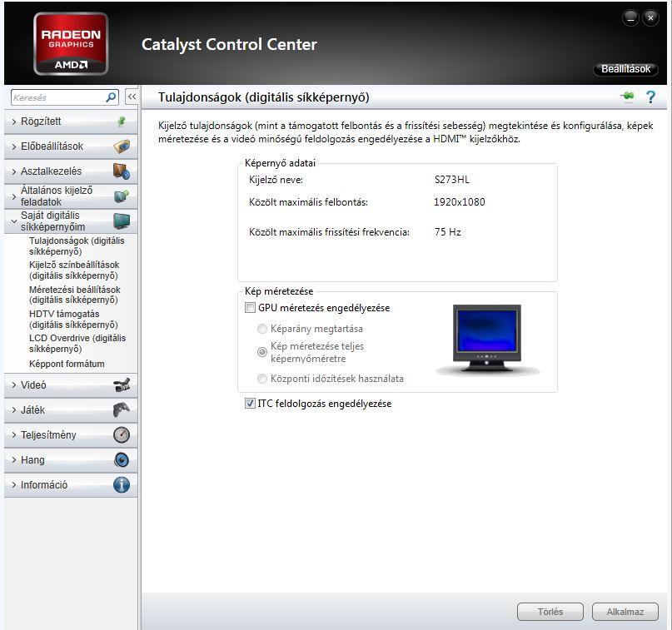Expand the Rögzített section
672x630 pixels.
(71, 122)
